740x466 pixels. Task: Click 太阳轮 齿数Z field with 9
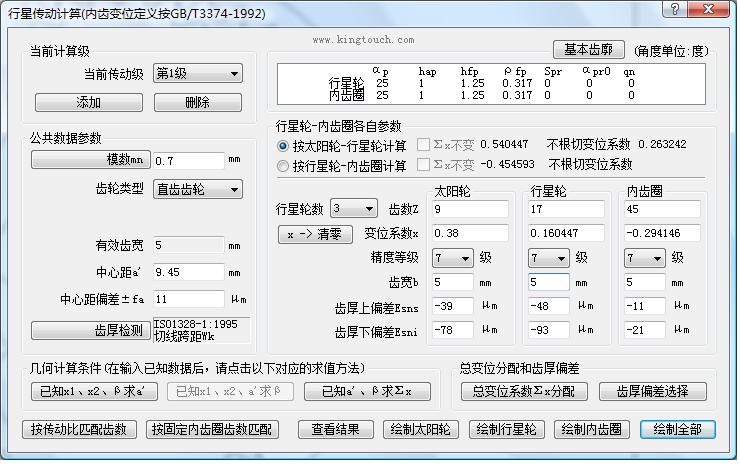pos(470,209)
